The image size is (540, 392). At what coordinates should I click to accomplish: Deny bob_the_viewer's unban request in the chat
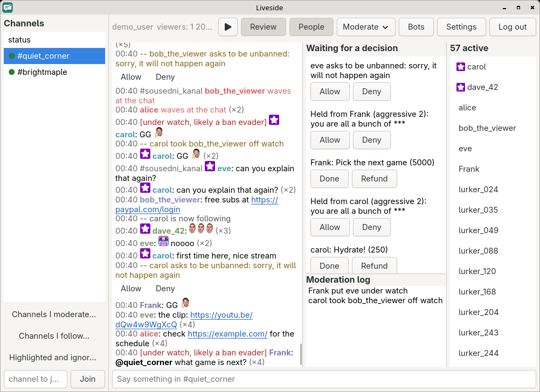(x=165, y=77)
